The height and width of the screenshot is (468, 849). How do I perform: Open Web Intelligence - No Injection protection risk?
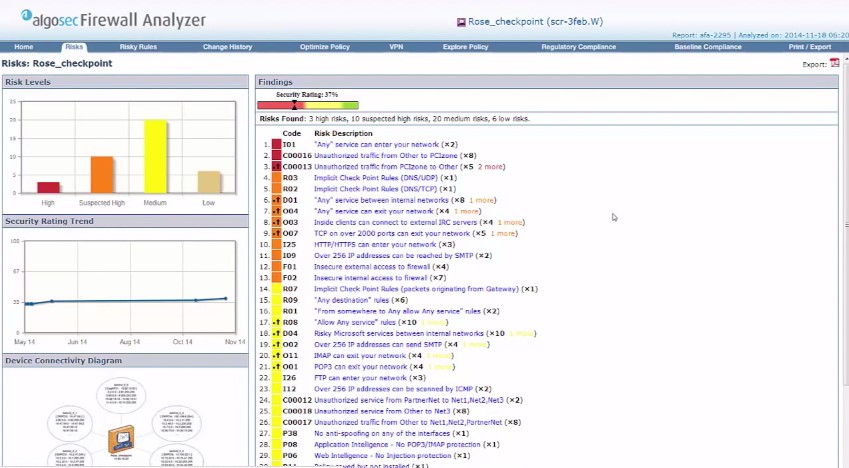click(x=382, y=456)
